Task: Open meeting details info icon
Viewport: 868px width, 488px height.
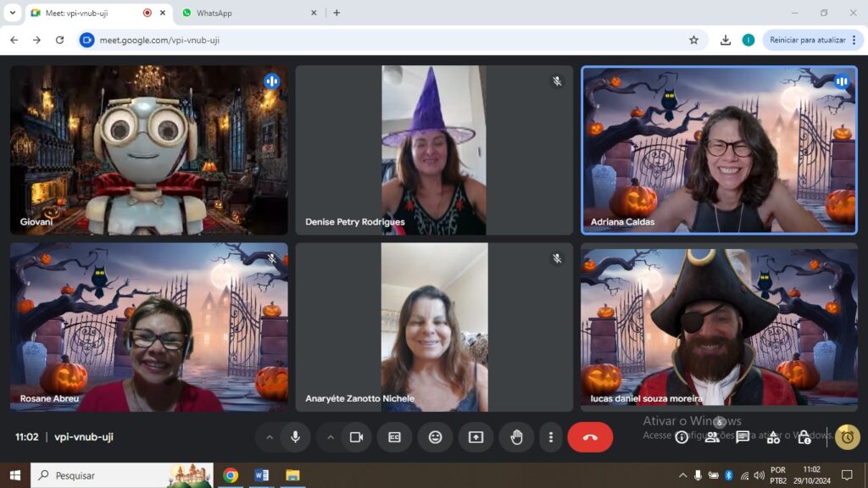Action: (682, 437)
